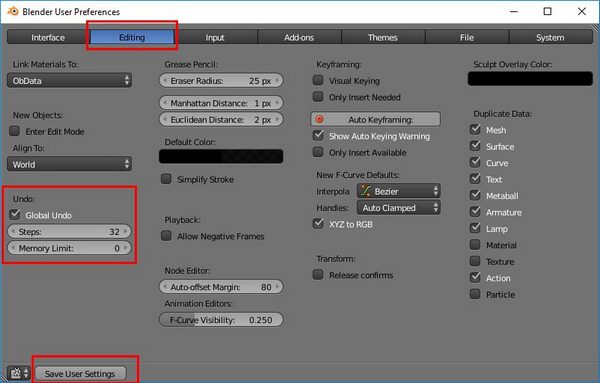Open the Themes tab

tap(383, 37)
